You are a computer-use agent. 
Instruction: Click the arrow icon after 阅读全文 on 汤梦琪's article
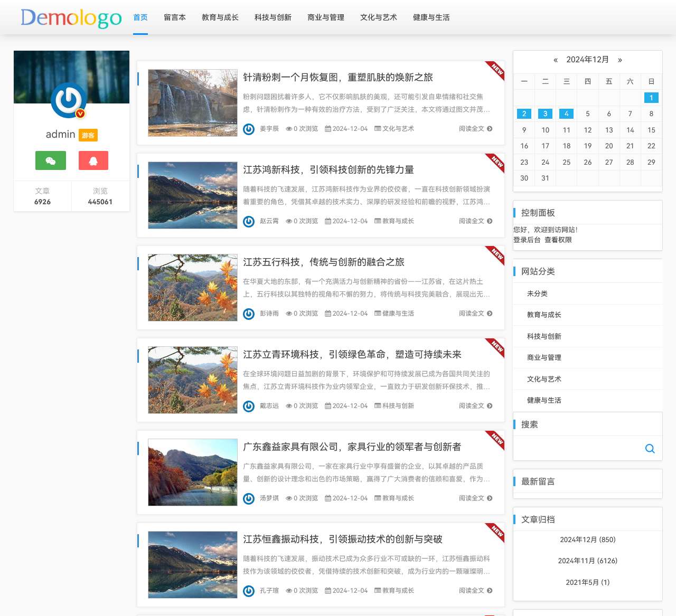click(x=490, y=498)
